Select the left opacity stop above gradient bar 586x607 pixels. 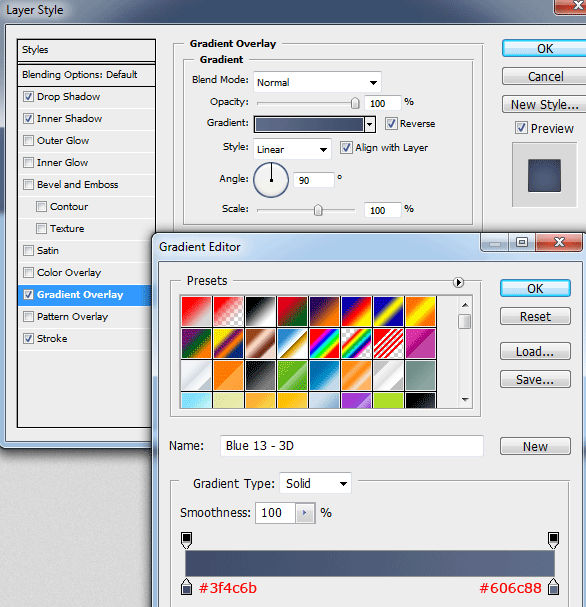tap(187, 540)
